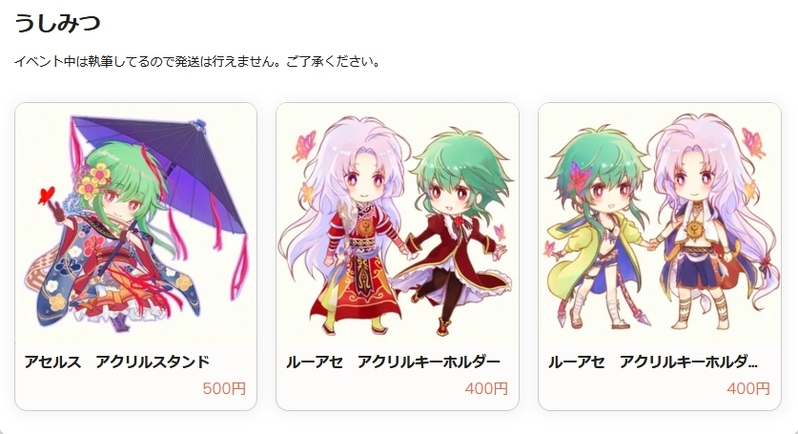This screenshot has height=434, width=798.
Task: Select the 400円 price under the yellow-jacket keyholder
Action: 748,389
